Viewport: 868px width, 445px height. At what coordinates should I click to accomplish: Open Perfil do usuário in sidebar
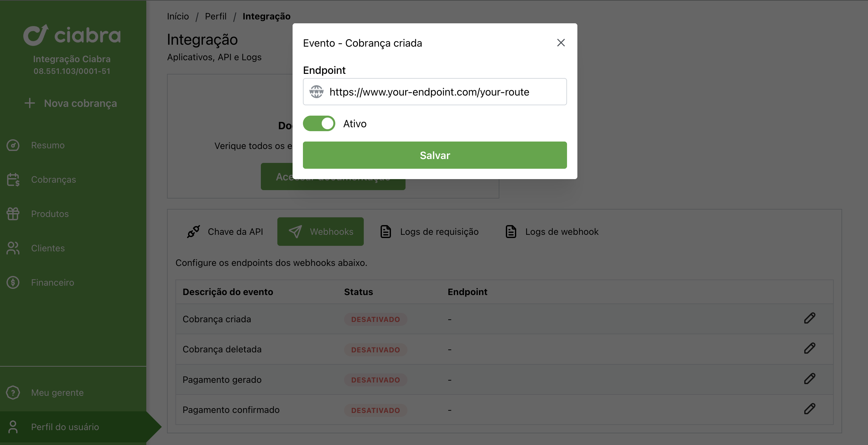coord(65,427)
